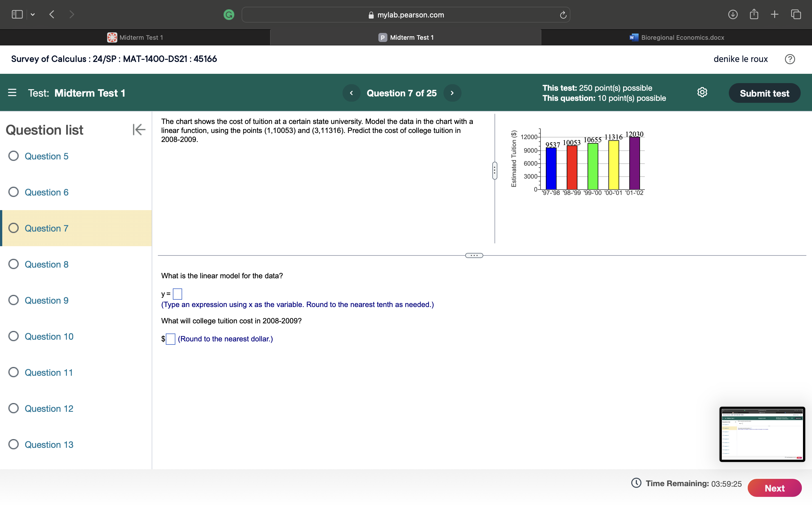Click the Safari share icon
The width and height of the screenshot is (812, 507).
tap(754, 14)
